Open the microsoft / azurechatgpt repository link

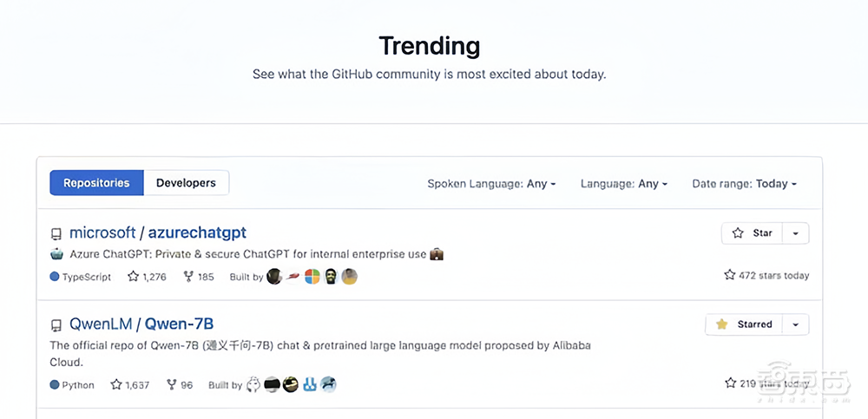pos(157,232)
